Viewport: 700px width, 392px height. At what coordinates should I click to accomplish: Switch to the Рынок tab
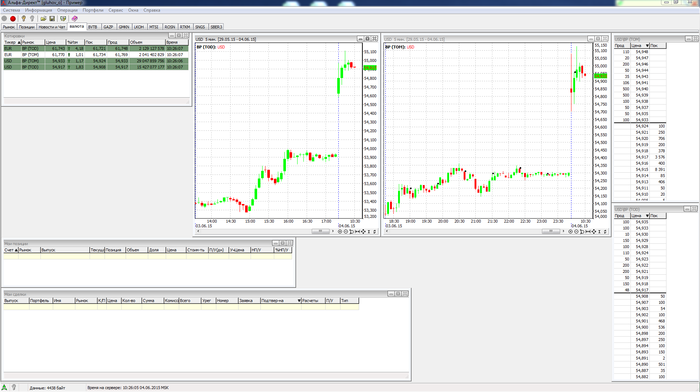pyautogui.click(x=8, y=27)
